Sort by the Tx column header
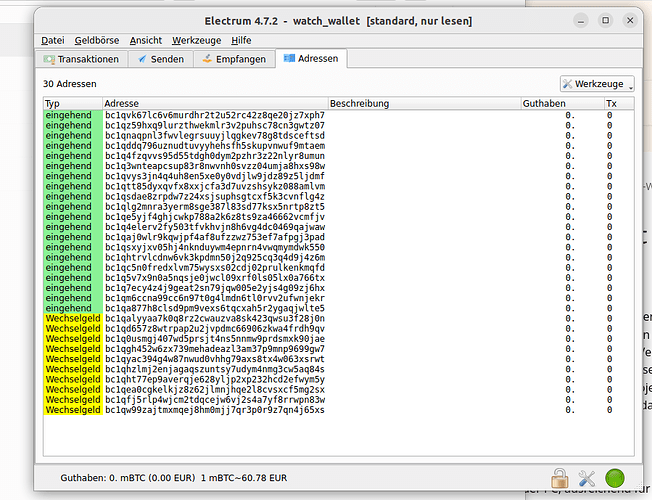The height and width of the screenshot is (500, 652). coord(619,104)
